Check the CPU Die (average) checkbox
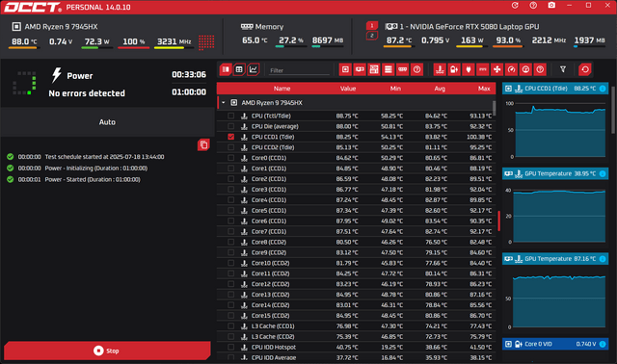The height and width of the screenshot is (364, 617). click(231, 126)
